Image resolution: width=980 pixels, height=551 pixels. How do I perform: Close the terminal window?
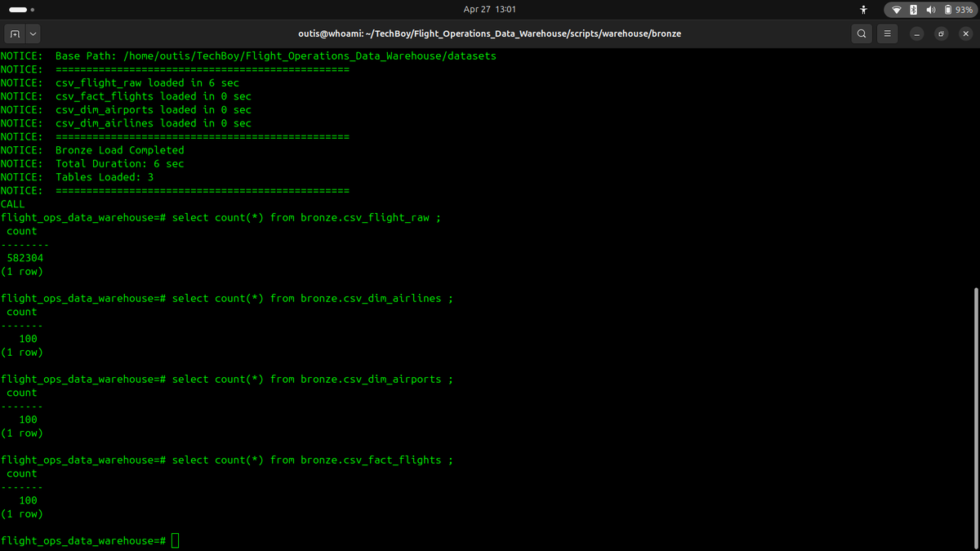(965, 34)
